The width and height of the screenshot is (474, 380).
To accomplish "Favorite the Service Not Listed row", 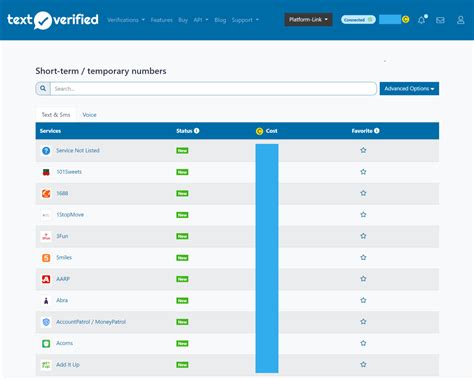I will pos(363,150).
